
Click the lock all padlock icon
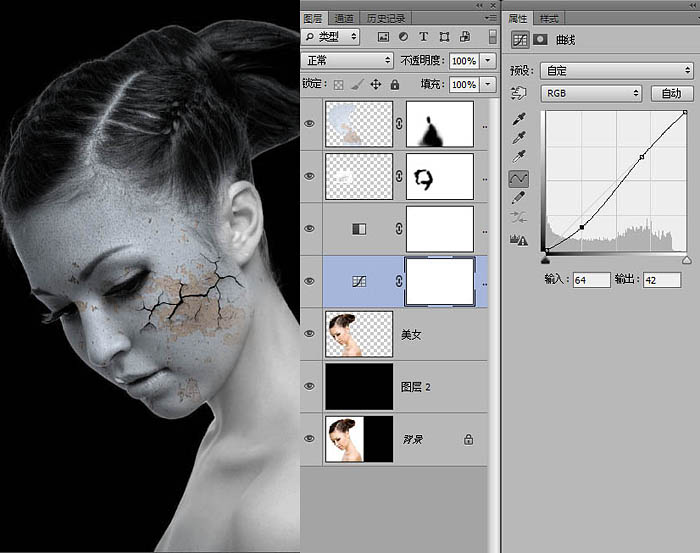[x=395, y=84]
